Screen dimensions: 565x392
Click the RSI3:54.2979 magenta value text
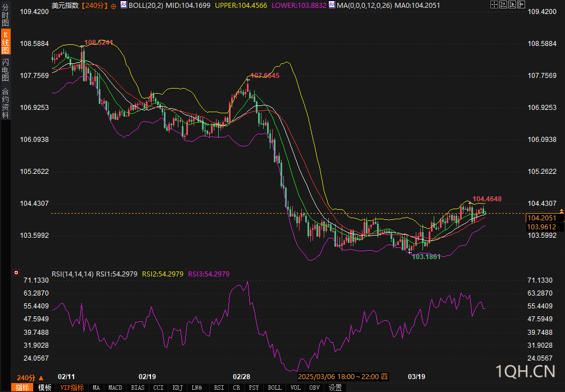click(209, 274)
